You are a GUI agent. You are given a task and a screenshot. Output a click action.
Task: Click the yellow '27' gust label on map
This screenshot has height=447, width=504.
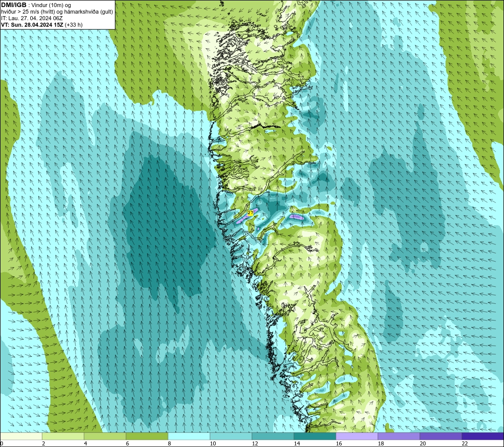250,213
